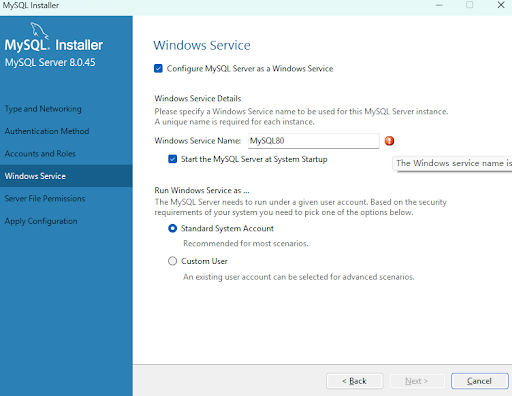
Task: Close the MySQL Installer window
Action: click(x=501, y=5)
